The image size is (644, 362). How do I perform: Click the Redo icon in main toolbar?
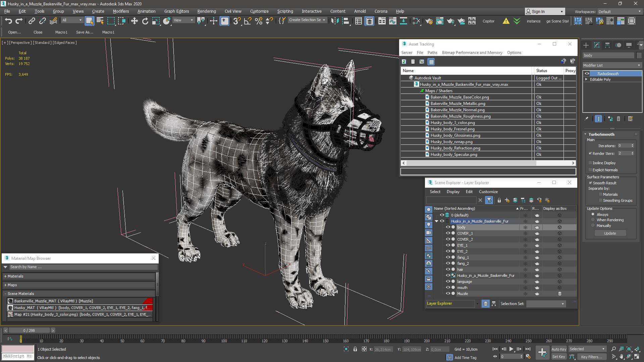pyautogui.click(x=19, y=21)
